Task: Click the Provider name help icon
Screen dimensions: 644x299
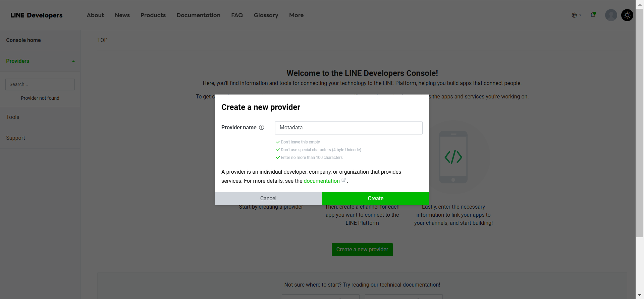Action: 262,127
